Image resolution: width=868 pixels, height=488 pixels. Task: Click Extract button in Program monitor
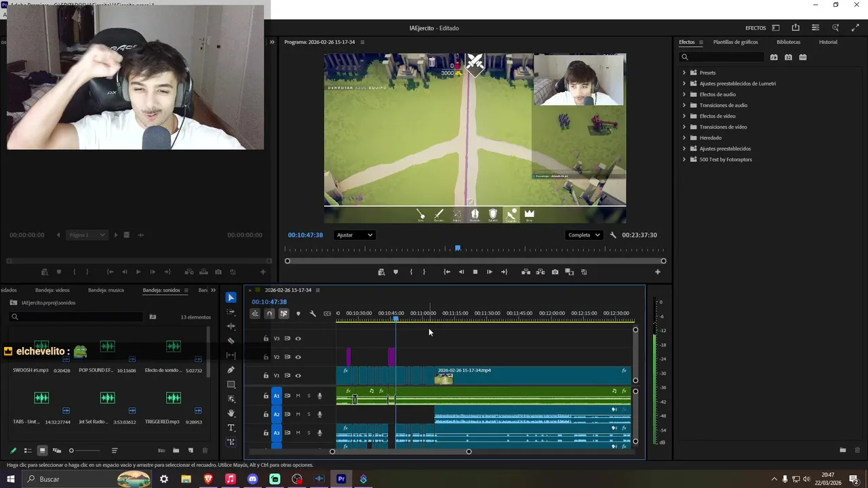pyautogui.click(x=540, y=272)
